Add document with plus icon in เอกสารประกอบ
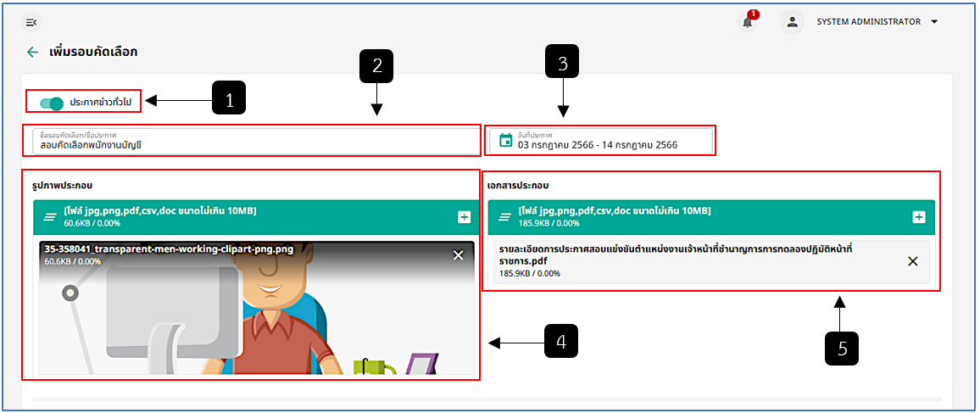This screenshot has width=980, height=413. click(918, 217)
